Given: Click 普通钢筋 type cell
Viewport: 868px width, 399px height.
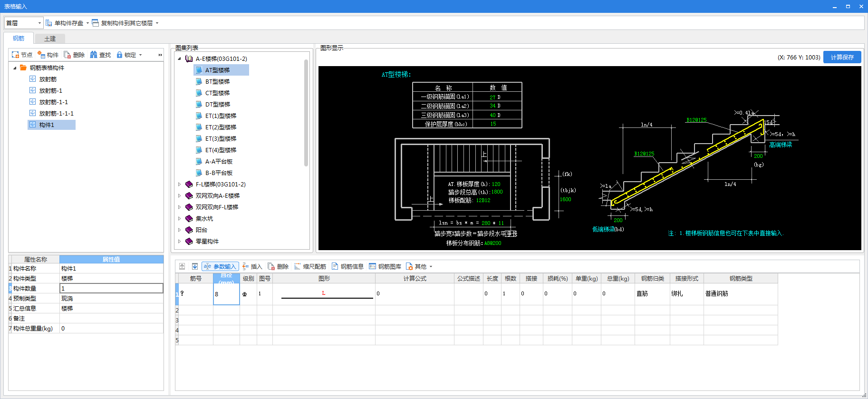Looking at the screenshot, I should (x=741, y=294).
